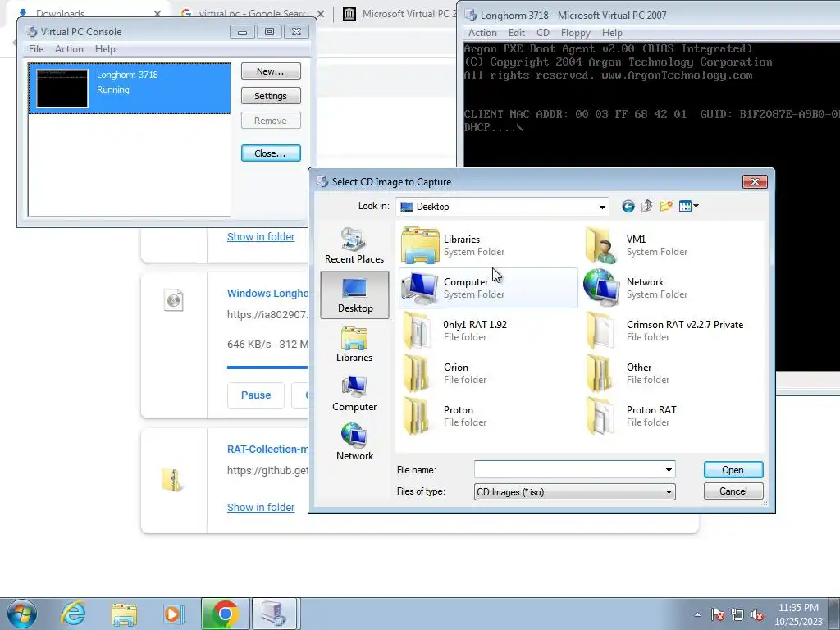840x630 pixels.
Task: Click Settings in Virtual PC Console
Action: tap(271, 96)
